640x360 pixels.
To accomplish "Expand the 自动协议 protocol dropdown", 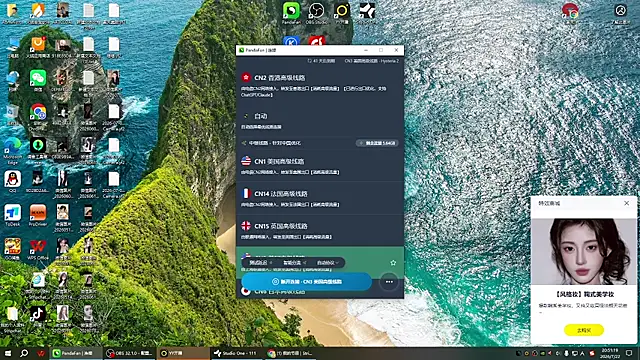I will tap(328, 263).
